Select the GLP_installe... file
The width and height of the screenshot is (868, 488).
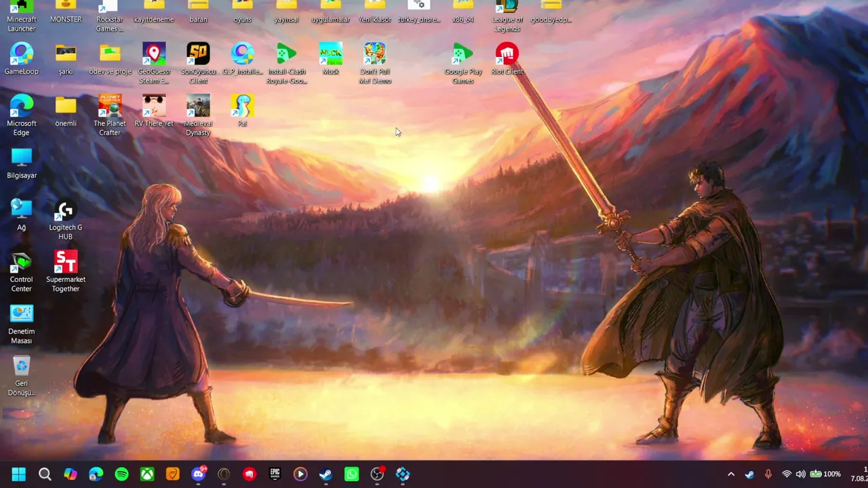[x=242, y=58]
